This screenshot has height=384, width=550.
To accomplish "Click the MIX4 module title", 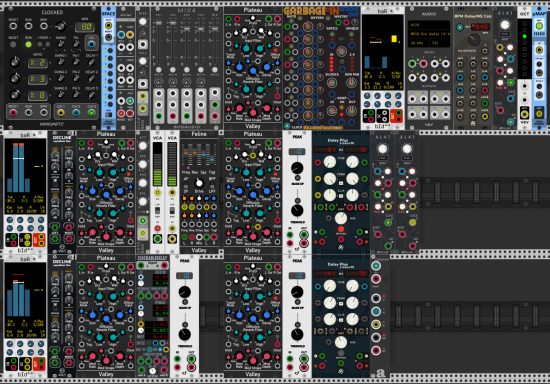I will (187, 11).
